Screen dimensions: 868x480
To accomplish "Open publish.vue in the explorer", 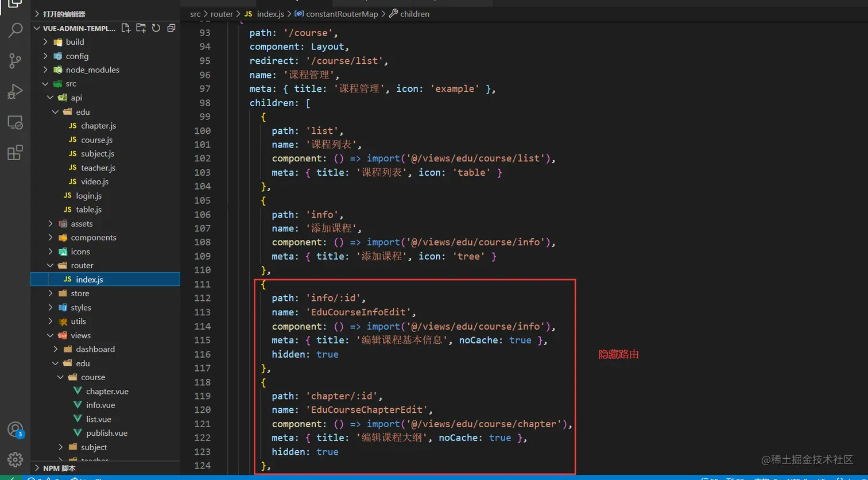I will tap(105, 433).
